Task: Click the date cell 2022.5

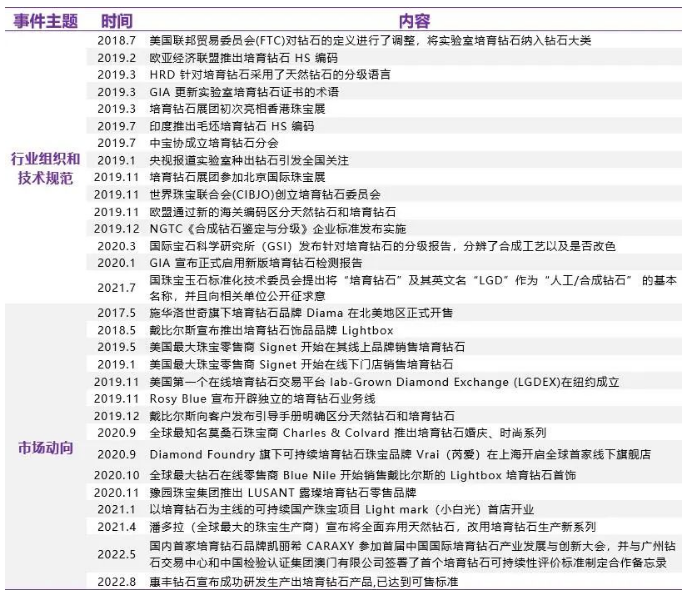Action: [117, 554]
